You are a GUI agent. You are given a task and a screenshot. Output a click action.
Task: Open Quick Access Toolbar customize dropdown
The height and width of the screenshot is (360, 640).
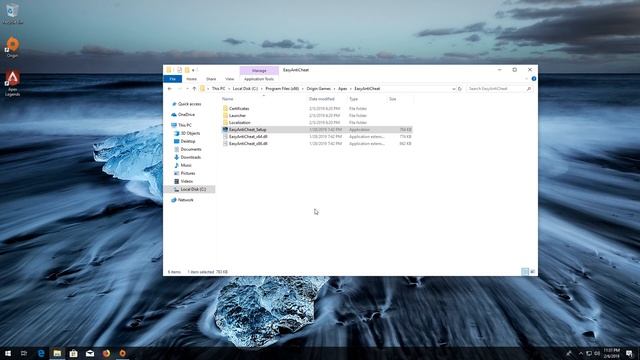193,70
